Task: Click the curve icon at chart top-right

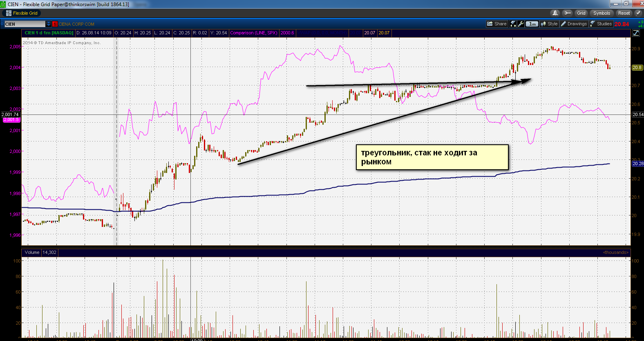Action: pyautogui.click(x=636, y=33)
